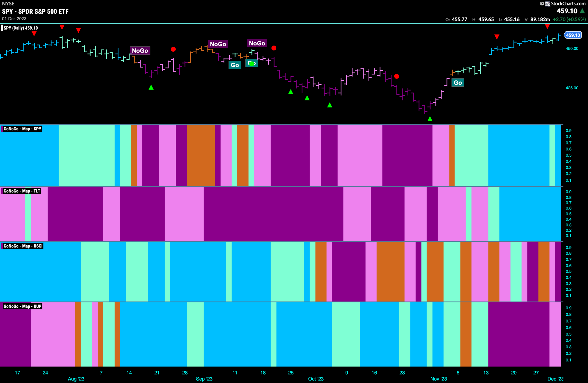Click the Go label in November
This screenshot has height=383, width=588.
[x=458, y=83]
